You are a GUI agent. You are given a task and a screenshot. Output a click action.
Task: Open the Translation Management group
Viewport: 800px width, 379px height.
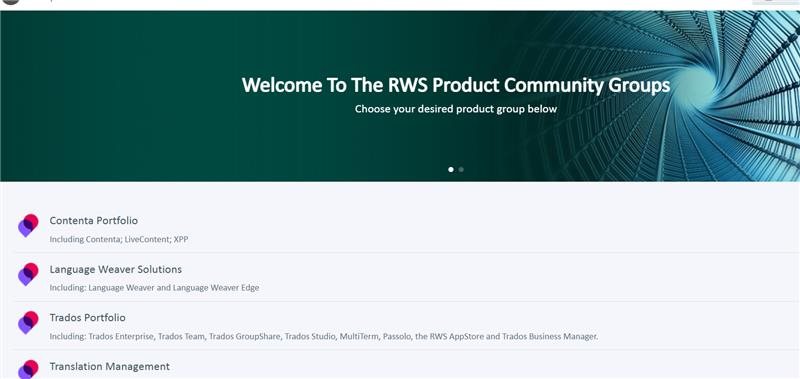point(109,366)
